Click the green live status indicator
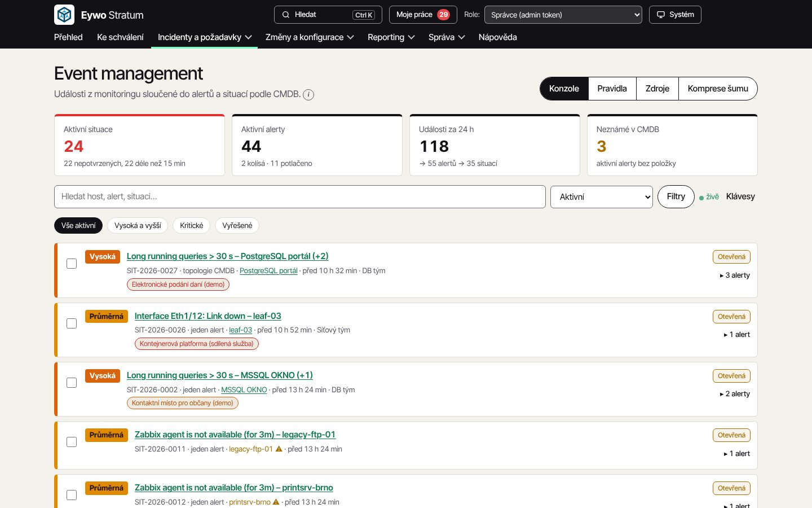The height and width of the screenshot is (508, 812). click(709, 197)
